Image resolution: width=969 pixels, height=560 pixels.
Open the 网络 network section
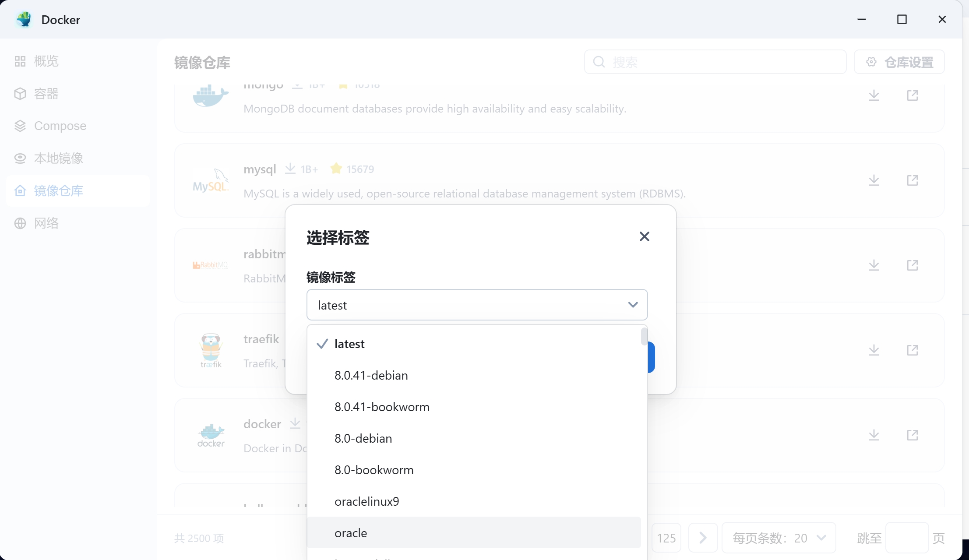pos(78,223)
